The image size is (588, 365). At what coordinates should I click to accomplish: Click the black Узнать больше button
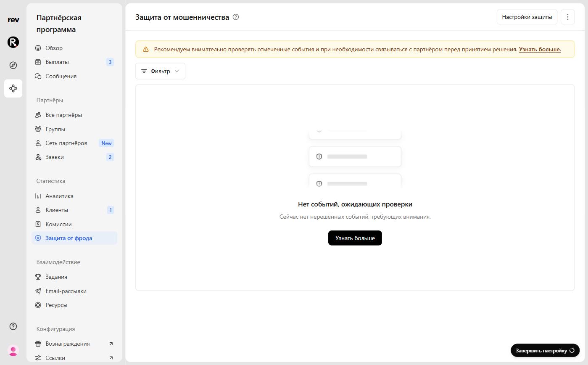355,238
